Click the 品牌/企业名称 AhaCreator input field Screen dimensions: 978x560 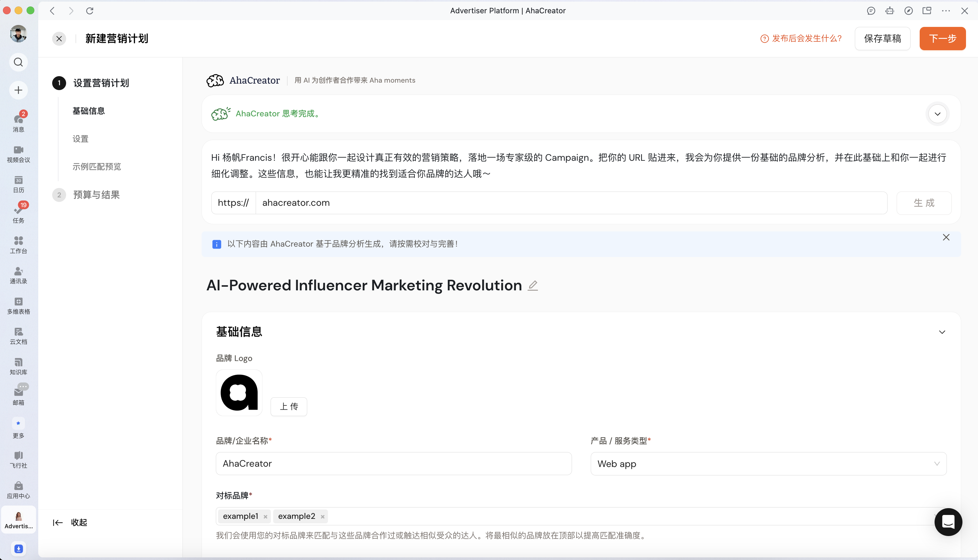tap(393, 463)
